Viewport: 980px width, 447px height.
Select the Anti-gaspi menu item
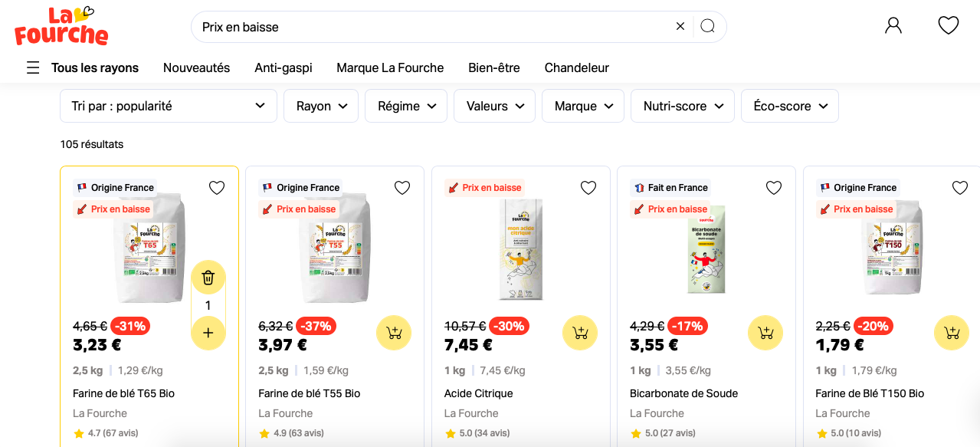click(283, 67)
